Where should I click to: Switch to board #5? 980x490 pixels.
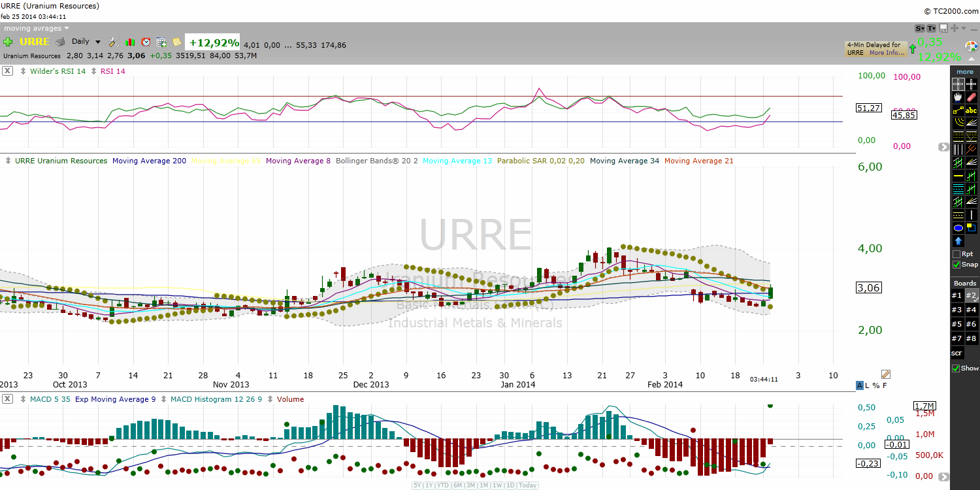(957, 324)
